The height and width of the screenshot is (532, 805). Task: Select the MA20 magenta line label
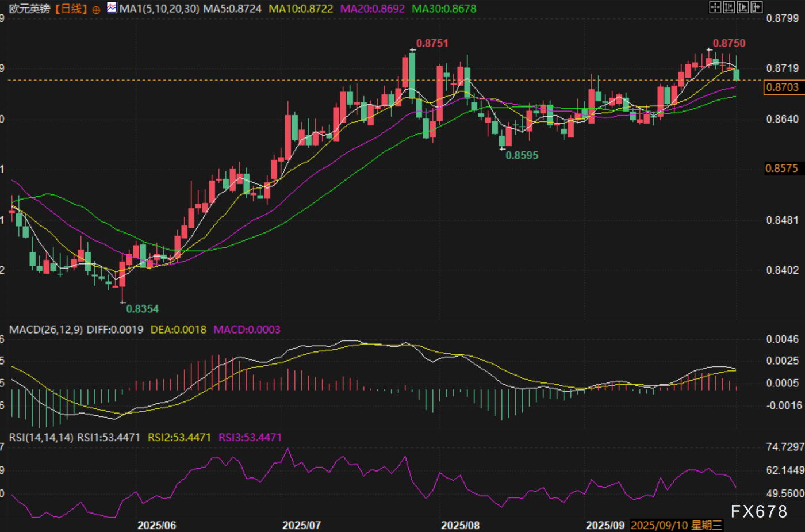click(373, 9)
